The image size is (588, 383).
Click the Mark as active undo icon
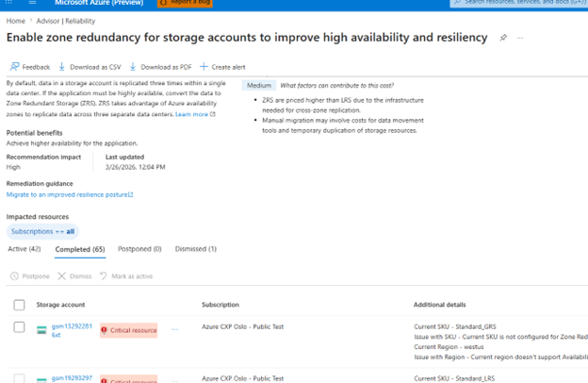104,276
